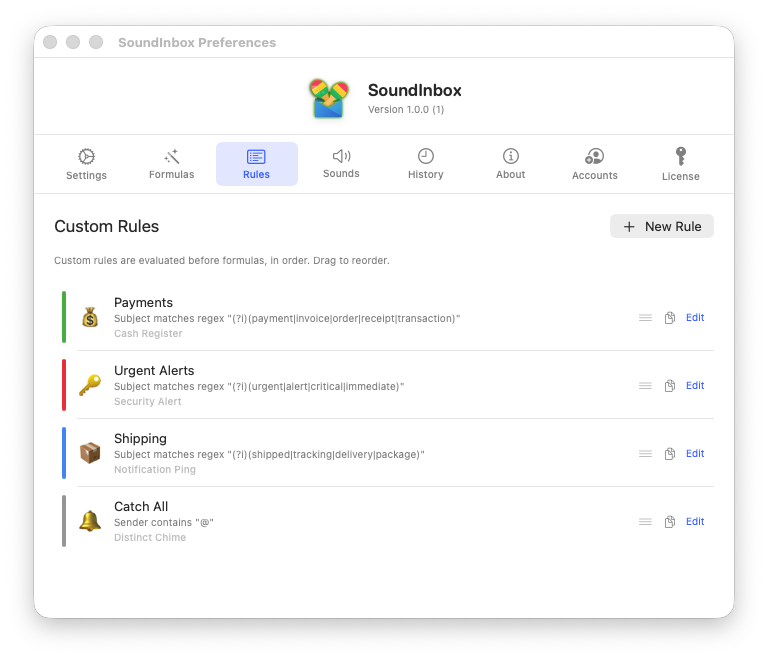
Task: Click the shipped tracking regex condition text
Action: [x=269, y=455]
